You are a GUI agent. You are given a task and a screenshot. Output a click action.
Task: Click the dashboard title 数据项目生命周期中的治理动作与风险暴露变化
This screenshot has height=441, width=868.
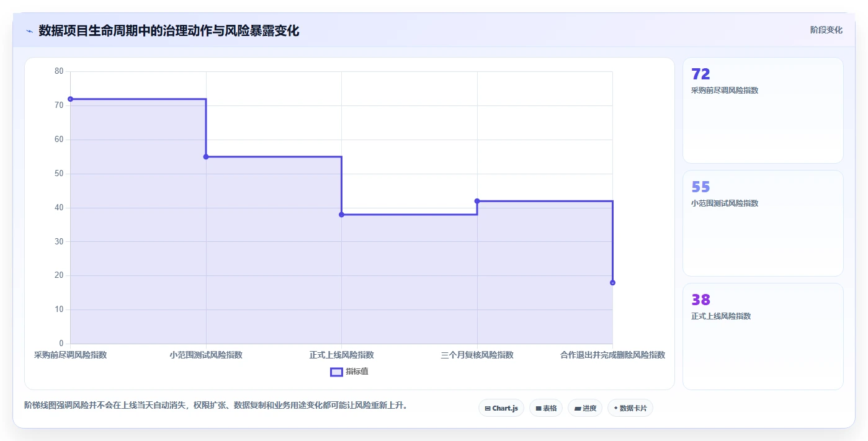169,31
